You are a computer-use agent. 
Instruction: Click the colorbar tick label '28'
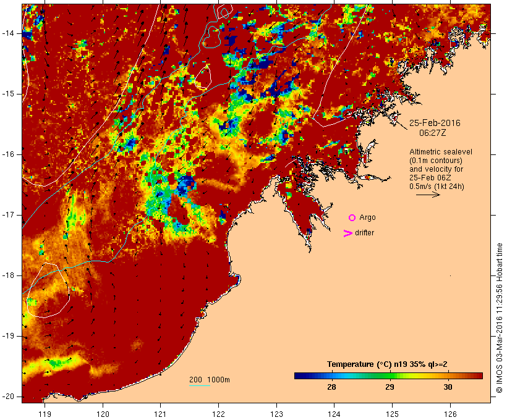(332, 387)
